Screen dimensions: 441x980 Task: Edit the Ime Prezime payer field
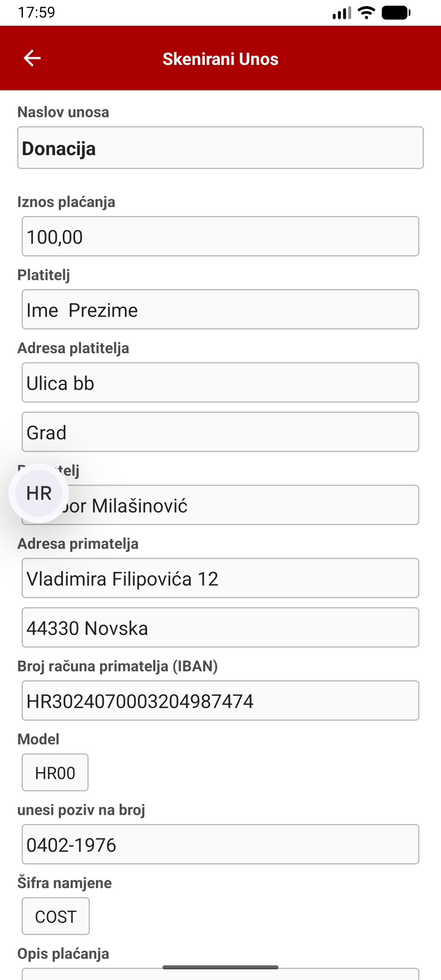pyautogui.click(x=220, y=310)
